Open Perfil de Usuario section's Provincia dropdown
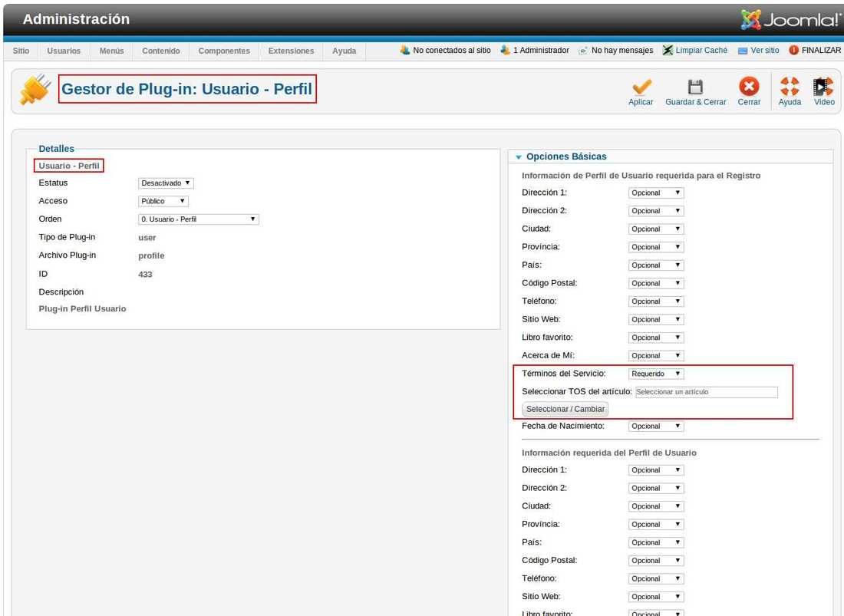Image resolution: width=844 pixels, height=616 pixels. [656, 525]
